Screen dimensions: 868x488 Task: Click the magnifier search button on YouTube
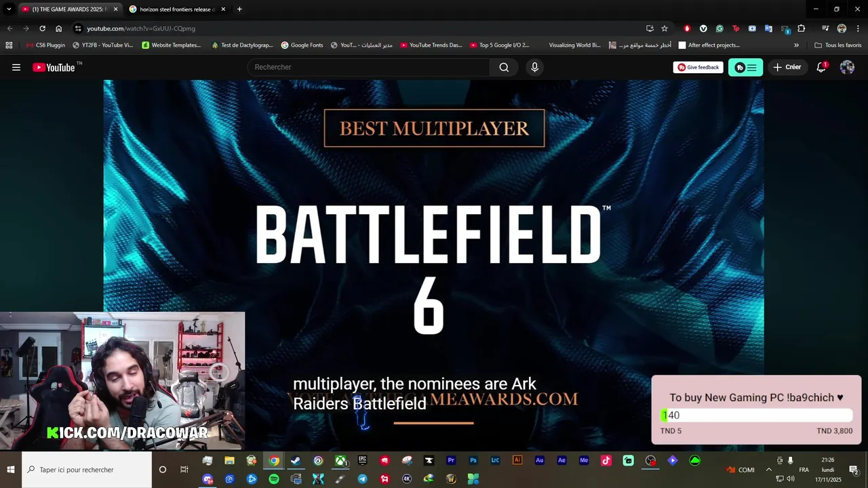coord(504,67)
